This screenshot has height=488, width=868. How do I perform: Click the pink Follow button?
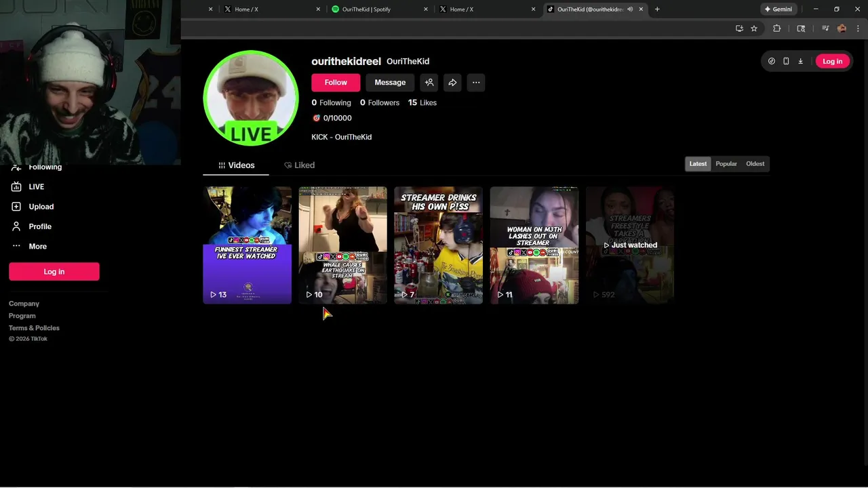point(336,83)
